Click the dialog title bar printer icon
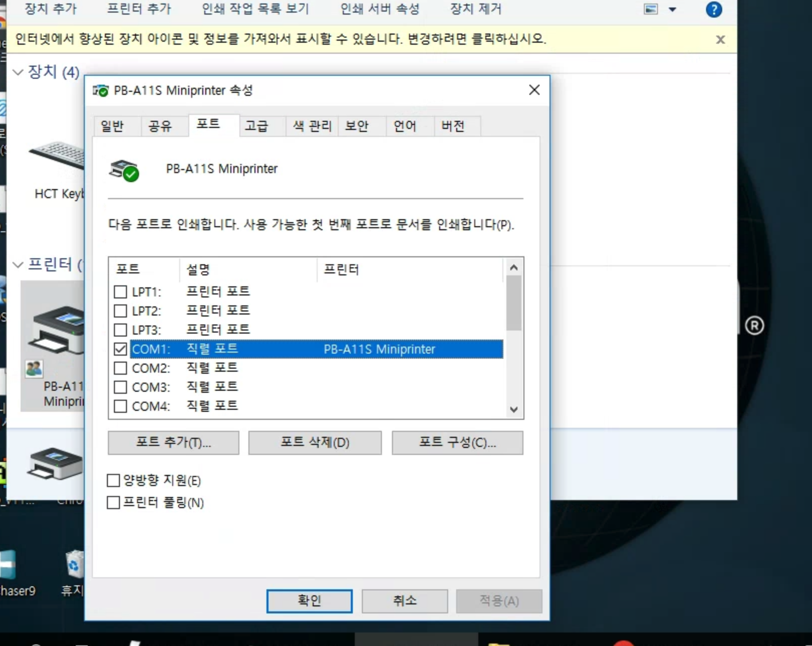 coord(100,91)
